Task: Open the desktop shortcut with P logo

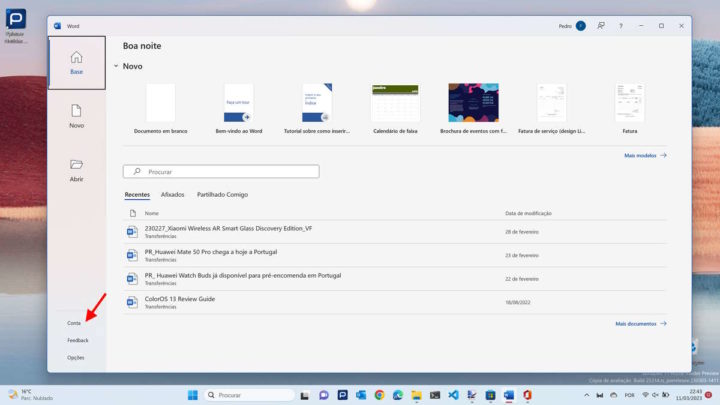Action: pyautogui.click(x=16, y=26)
